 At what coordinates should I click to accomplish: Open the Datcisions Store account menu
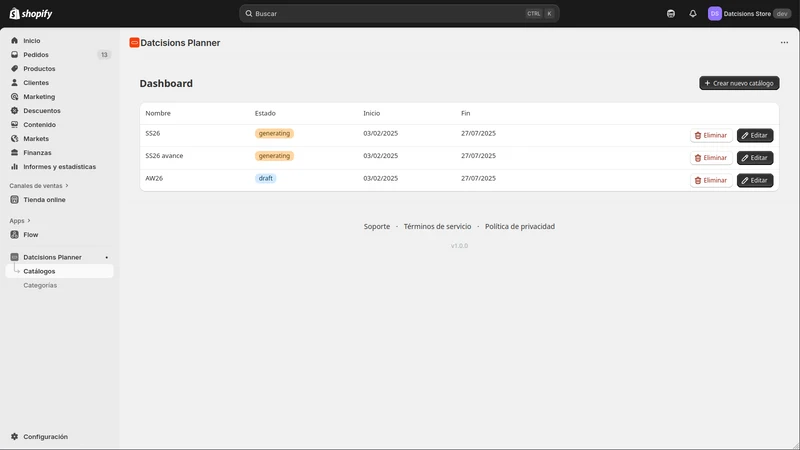click(x=749, y=14)
